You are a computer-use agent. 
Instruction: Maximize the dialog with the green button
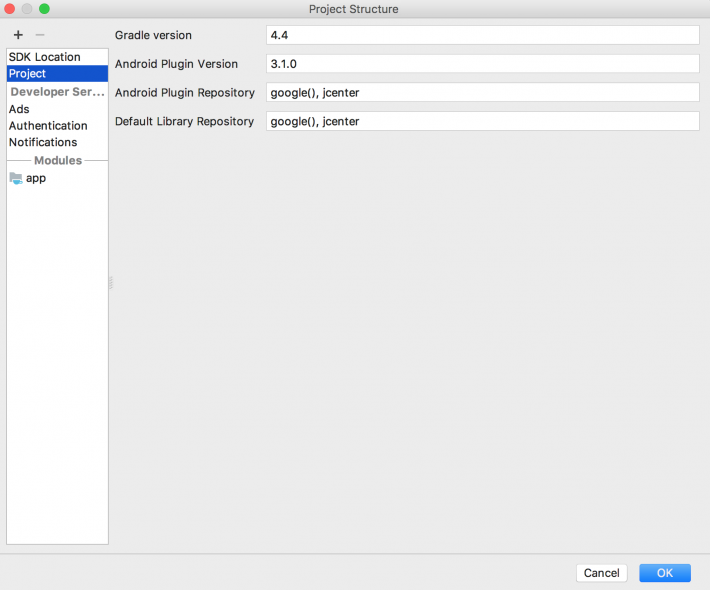coord(44,9)
